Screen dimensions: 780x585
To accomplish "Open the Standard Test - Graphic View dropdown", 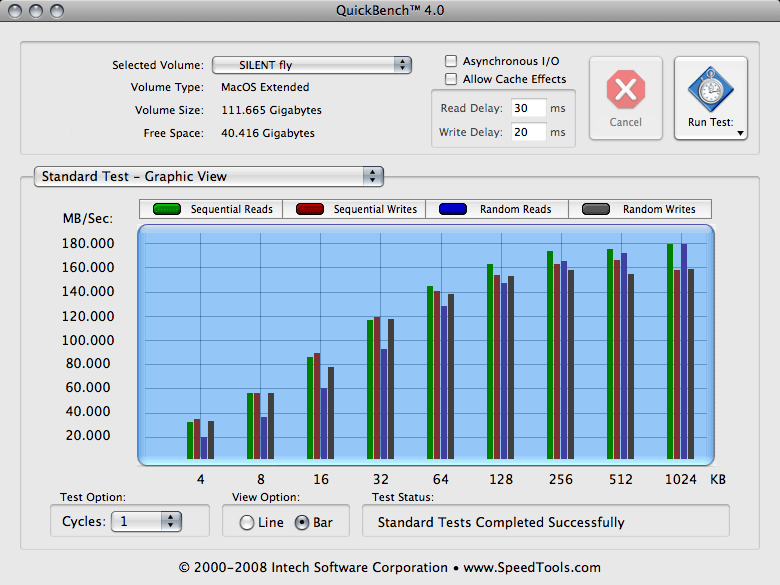I will pos(208,176).
